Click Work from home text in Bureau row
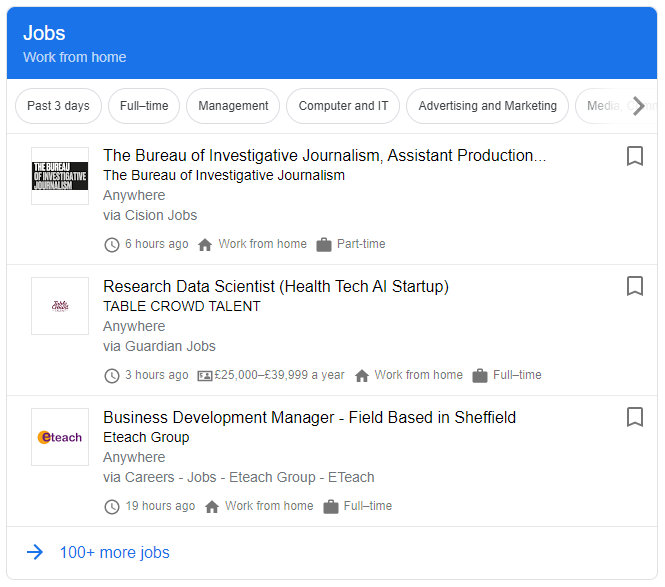 tap(263, 244)
